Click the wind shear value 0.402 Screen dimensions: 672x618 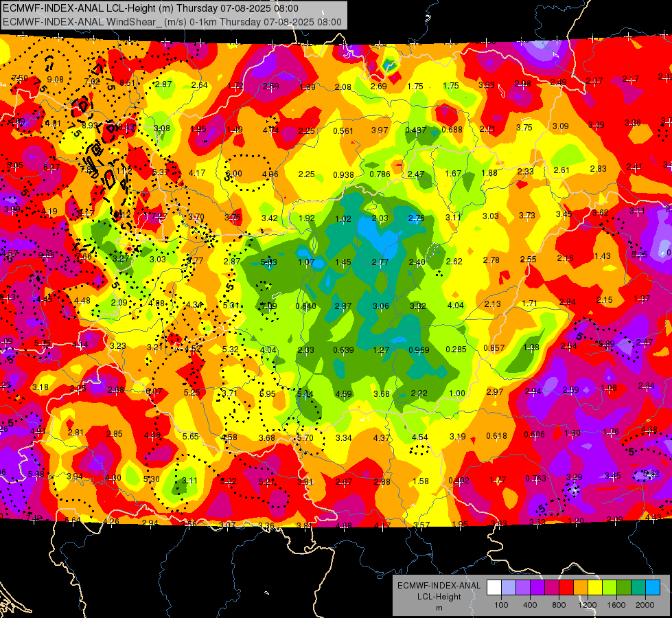459,481
